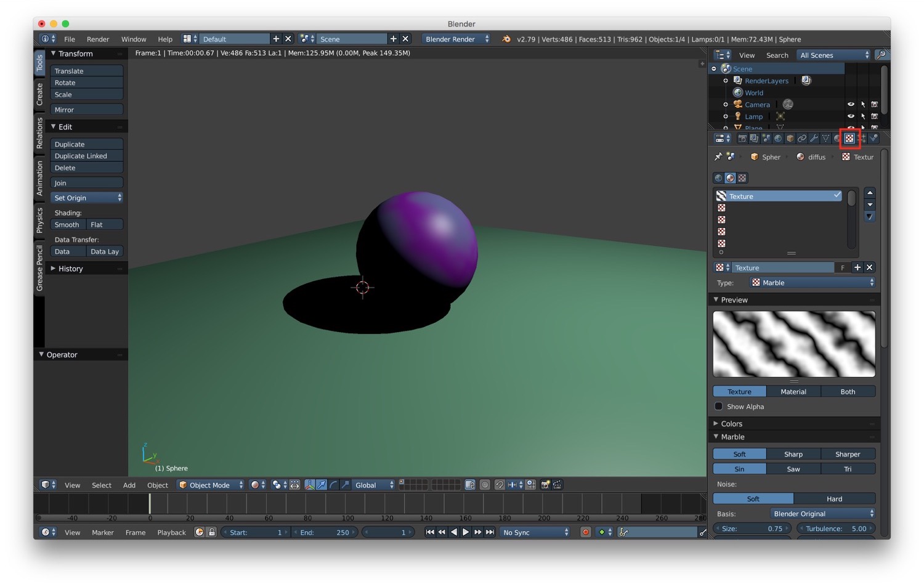The width and height of the screenshot is (924, 584).
Task: Open the Render menu
Action: pos(98,39)
